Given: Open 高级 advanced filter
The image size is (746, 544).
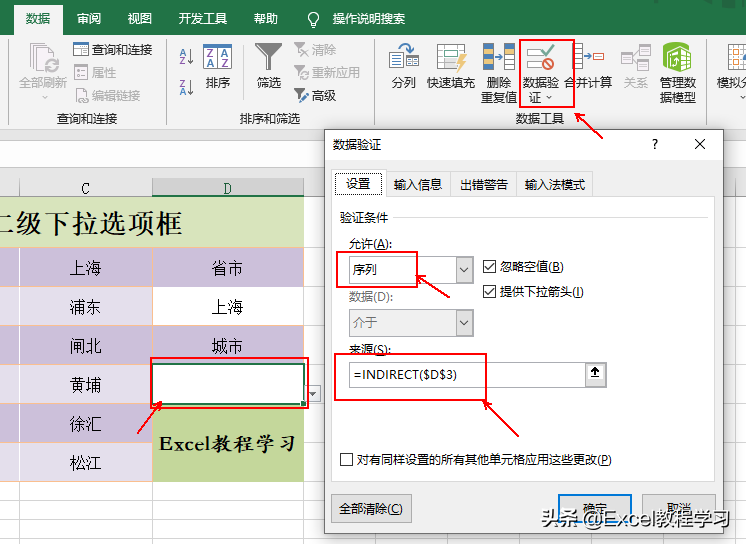Looking at the screenshot, I should click(315, 96).
